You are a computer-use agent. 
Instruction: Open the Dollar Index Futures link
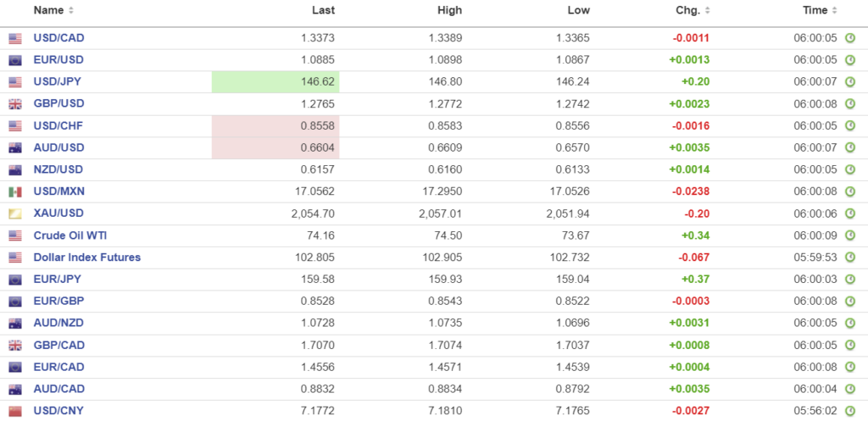click(x=86, y=258)
